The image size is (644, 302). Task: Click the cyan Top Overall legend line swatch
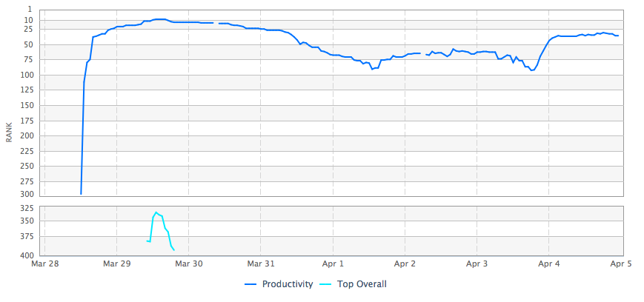325,284
